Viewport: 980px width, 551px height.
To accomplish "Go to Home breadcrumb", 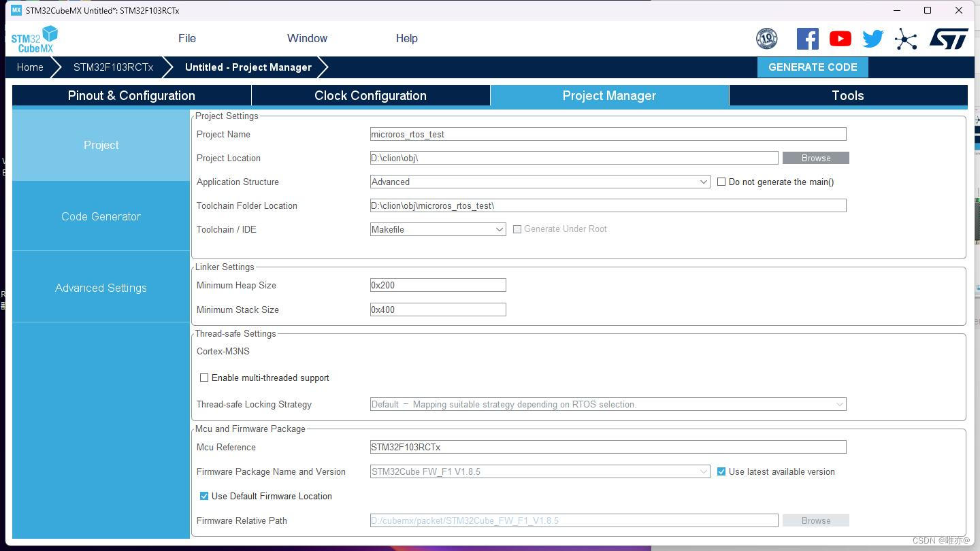I will 30,67.
